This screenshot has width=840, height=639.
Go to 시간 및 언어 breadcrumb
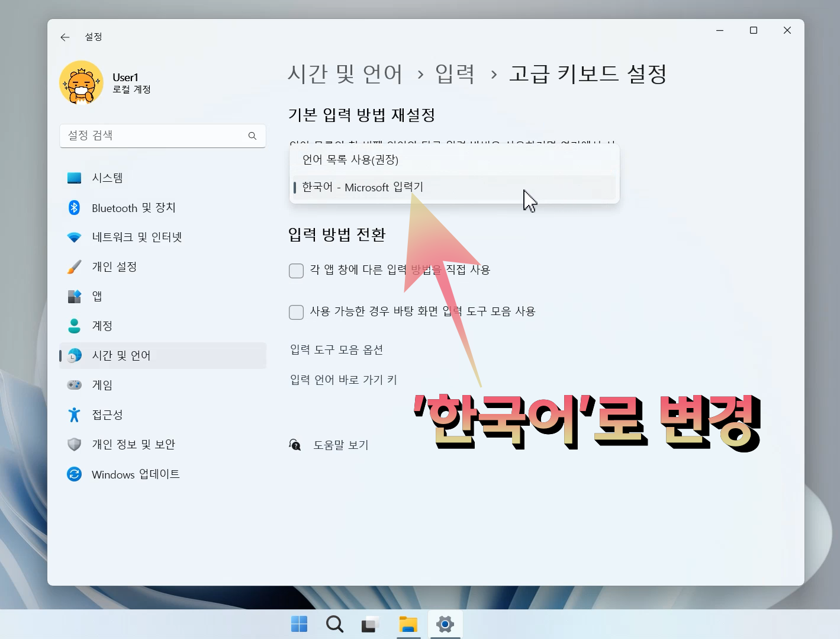[x=345, y=74]
